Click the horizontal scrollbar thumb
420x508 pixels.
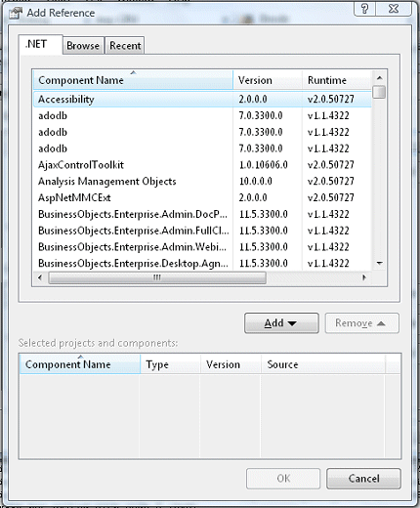[x=157, y=277]
